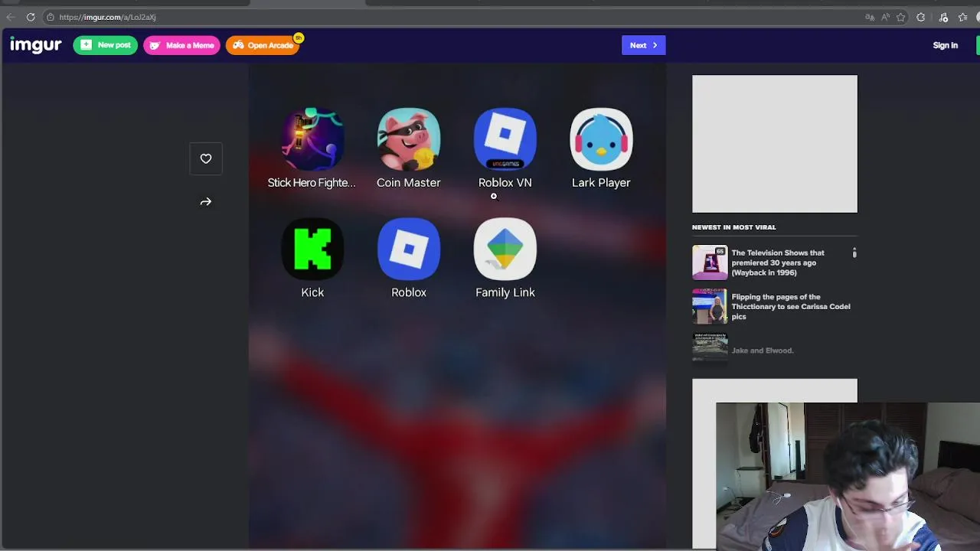This screenshot has width=980, height=551.
Task: Click the 'Stick Hero Fighte...' label
Action: pyautogui.click(x=312, y=183)
